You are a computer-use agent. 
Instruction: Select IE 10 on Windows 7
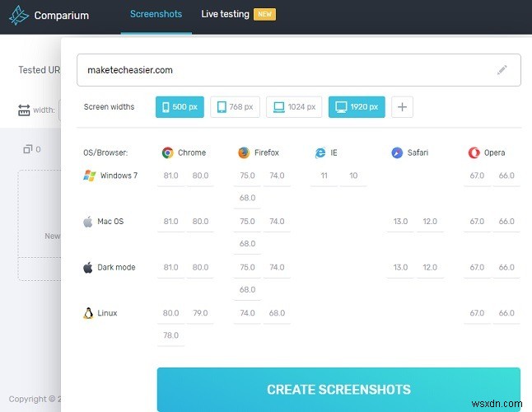(353, 176)
